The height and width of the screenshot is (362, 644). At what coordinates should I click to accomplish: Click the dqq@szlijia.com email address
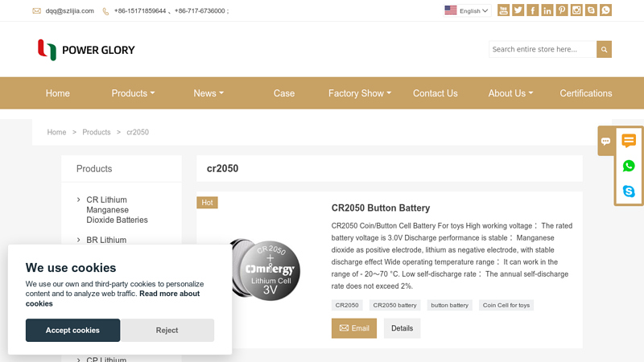click(x=70, y=11)
